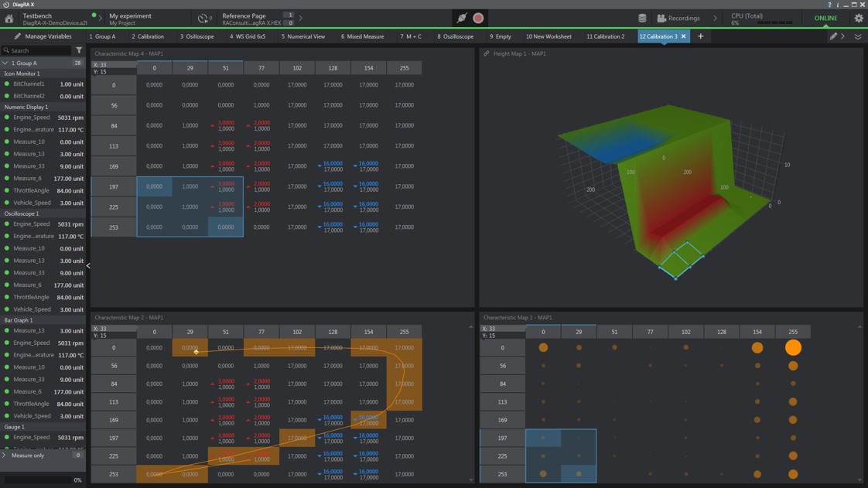This screenshot has width=868, height=488.
Task: Click the sync cycle icon near Reference Page
Action: [x=203, y=19]
